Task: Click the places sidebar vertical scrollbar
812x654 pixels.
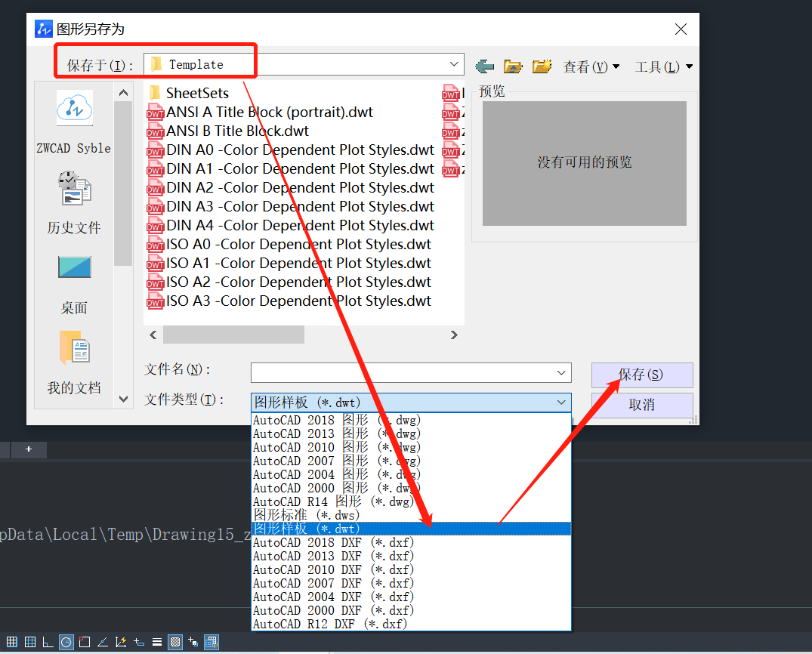Action: (123, 184)
